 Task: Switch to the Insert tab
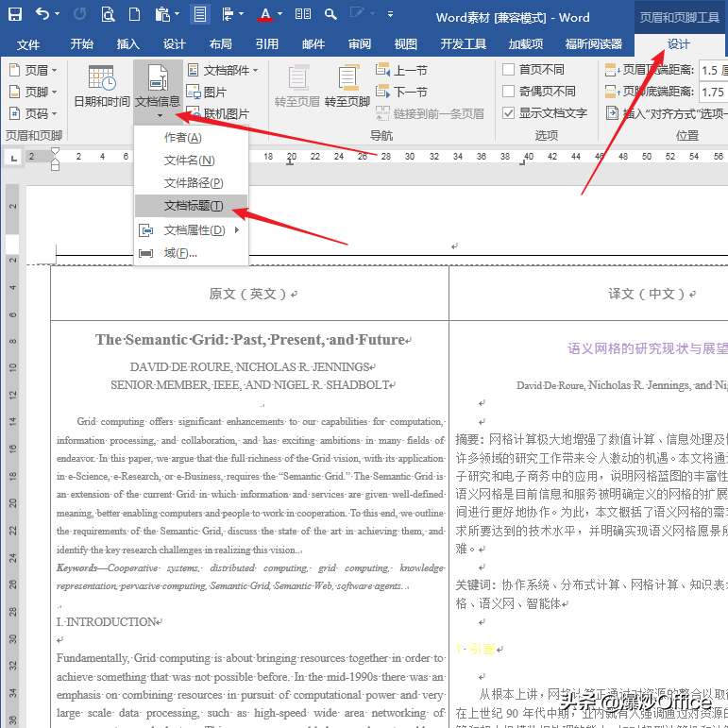pos(128,44)
